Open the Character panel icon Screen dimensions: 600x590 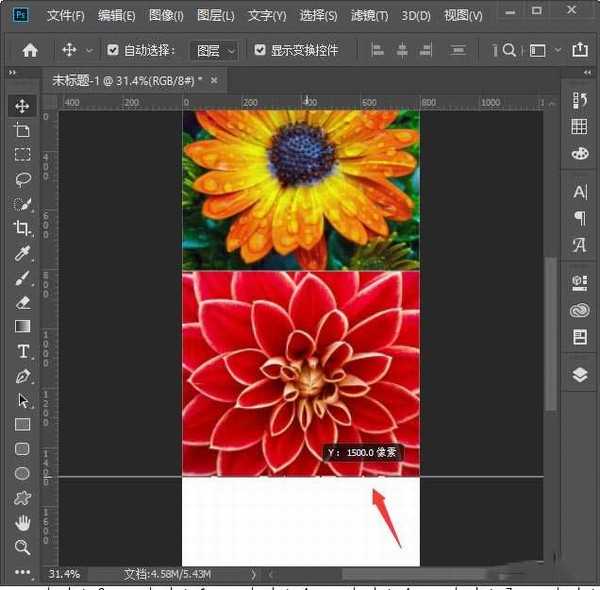point(579,192)
